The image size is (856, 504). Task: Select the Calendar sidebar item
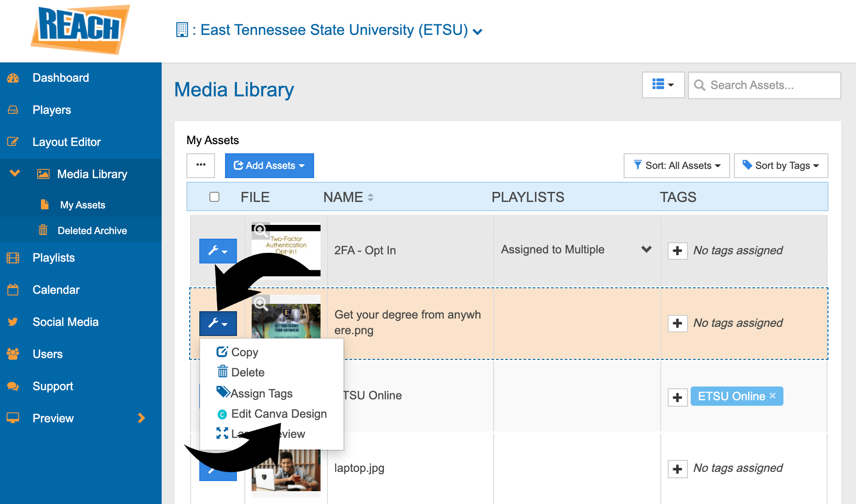pos(56,290)
